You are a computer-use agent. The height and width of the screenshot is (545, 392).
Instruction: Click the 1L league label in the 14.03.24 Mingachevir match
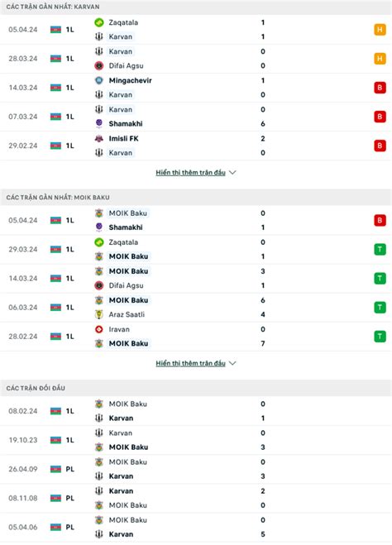tap(69, 88)
